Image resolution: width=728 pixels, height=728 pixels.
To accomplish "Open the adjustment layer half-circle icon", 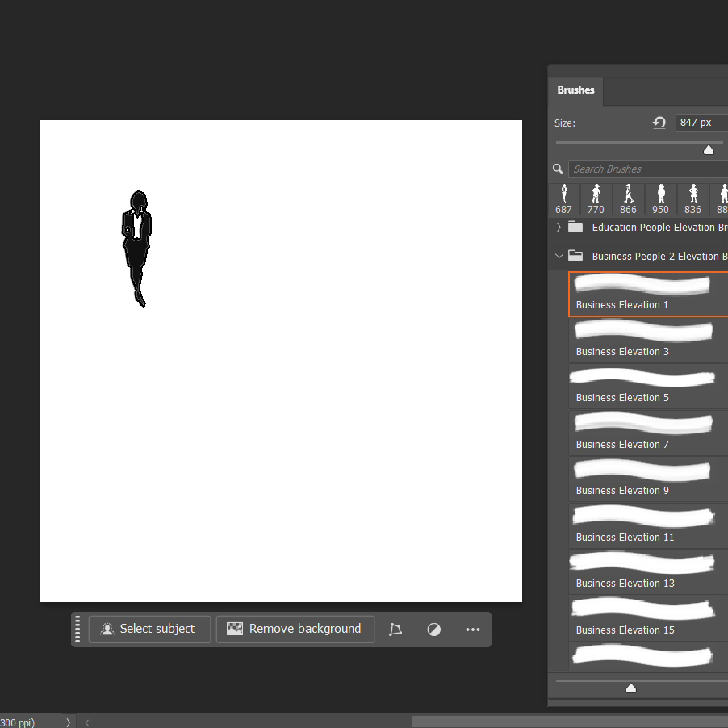I will pyautogui.click(x=434, y=630).
